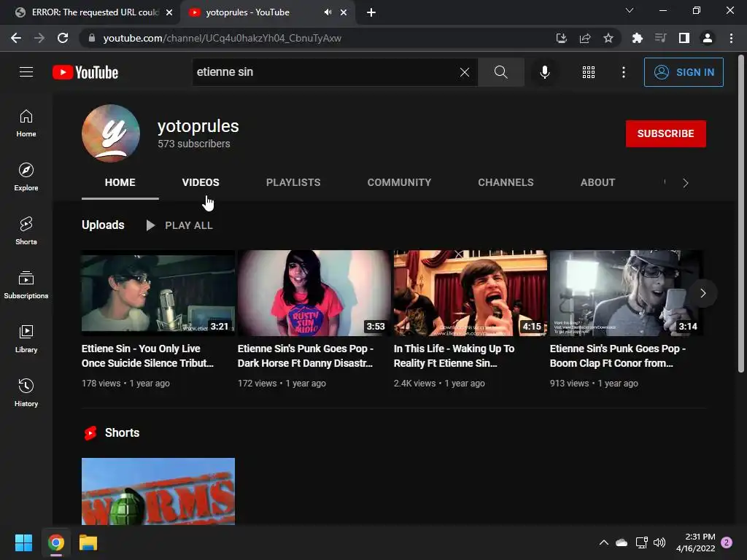Open the notification count badge
747x560 pixels.
tap(727, 542)
